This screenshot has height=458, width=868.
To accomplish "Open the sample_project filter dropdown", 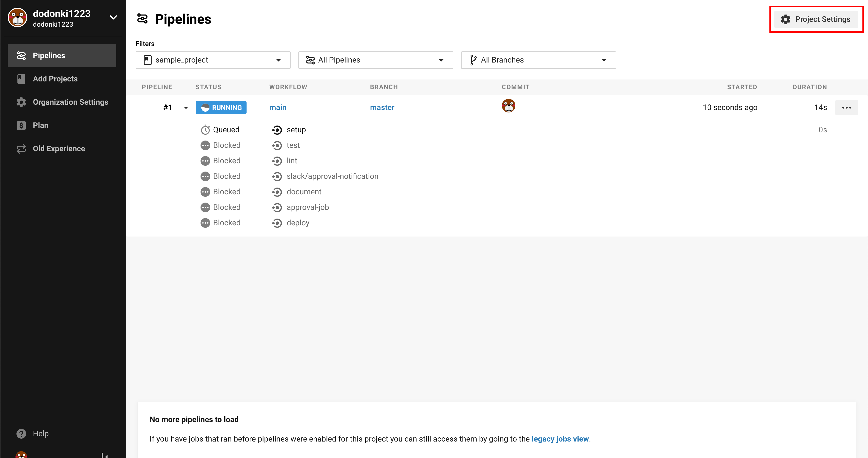I will coord(213,60).
